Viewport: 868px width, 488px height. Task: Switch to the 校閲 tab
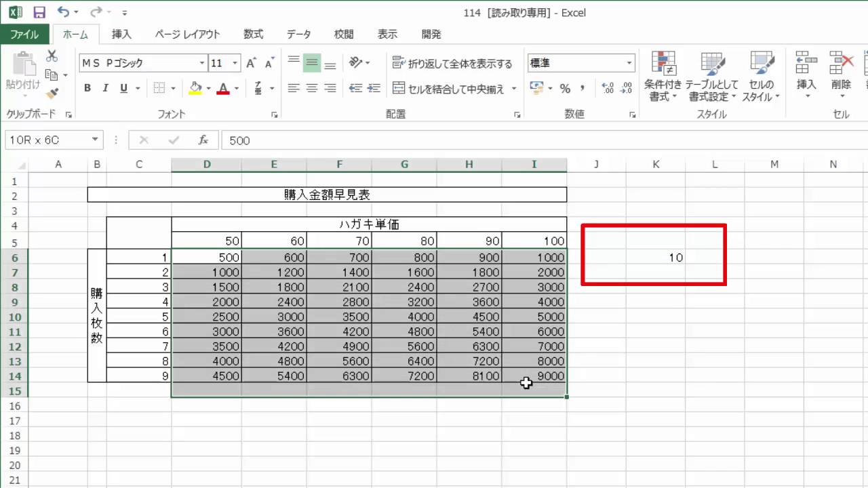344,34
